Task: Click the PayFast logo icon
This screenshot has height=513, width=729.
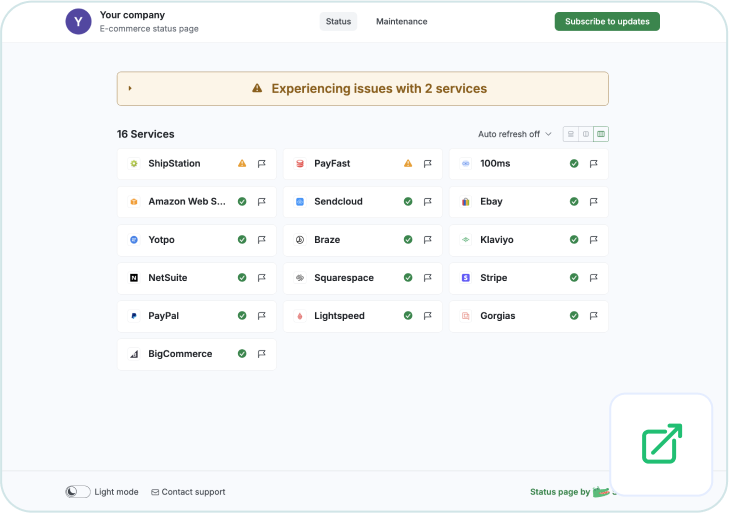Action: pyautogui.click(x=300, y=164)
